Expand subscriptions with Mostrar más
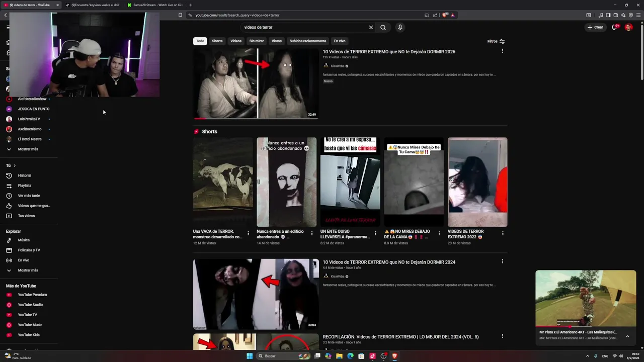This screenshot has height=362, width=644. pyautogui.click(x=29, y=149)
